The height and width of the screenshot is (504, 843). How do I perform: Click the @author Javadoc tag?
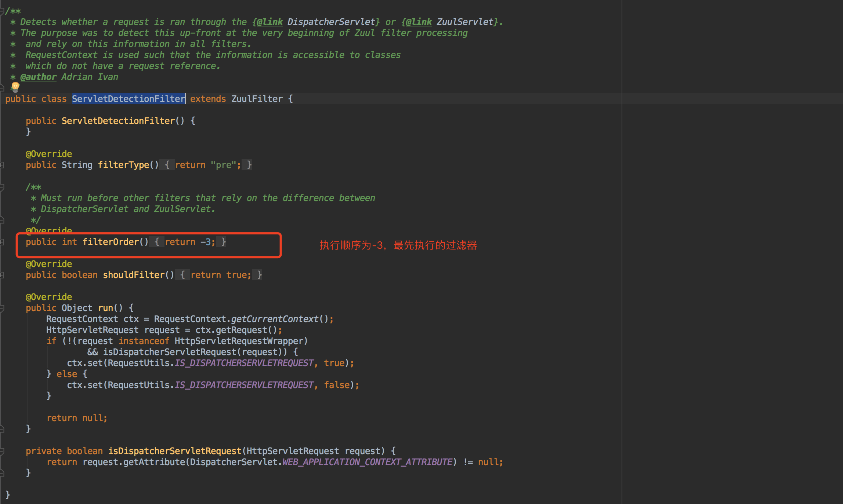[38, 77]
